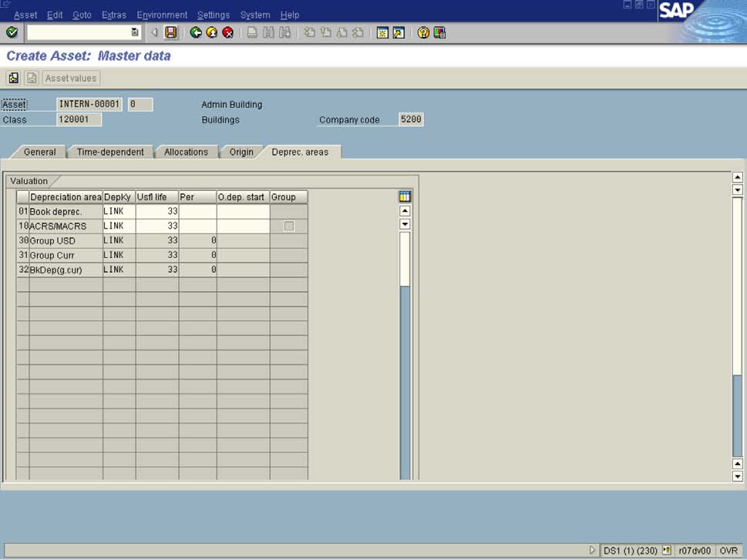Image resolution: width=747 pixels, height=560 pixels.
Task: Click the table scroll-up arrow
Action: coord(404,210)
